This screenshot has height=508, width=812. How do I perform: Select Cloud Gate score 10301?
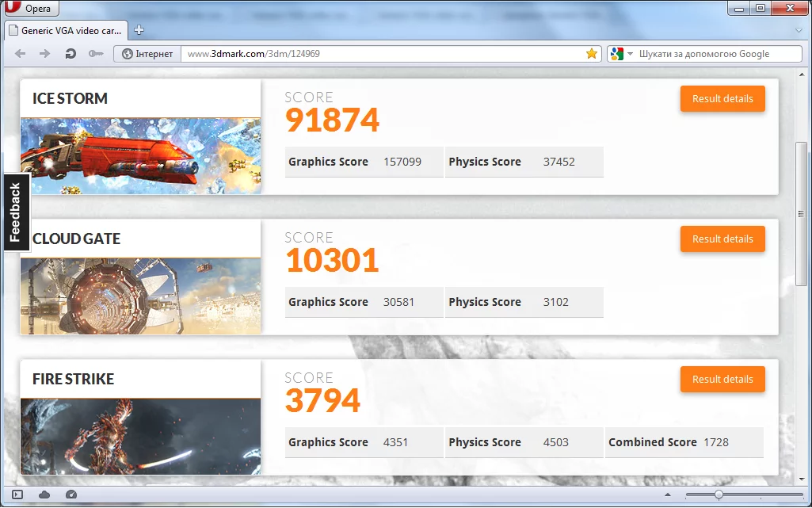[332, 261]
